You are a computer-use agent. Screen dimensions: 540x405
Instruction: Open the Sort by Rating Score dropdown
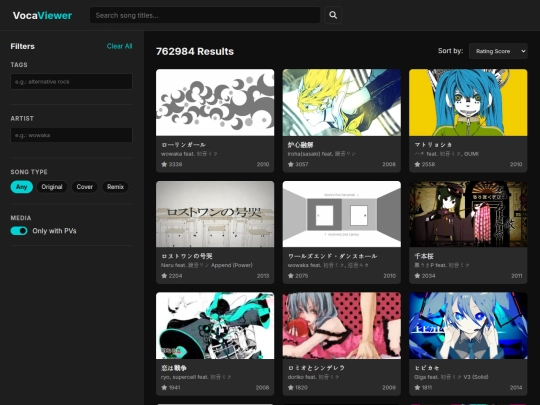(498, 51)
